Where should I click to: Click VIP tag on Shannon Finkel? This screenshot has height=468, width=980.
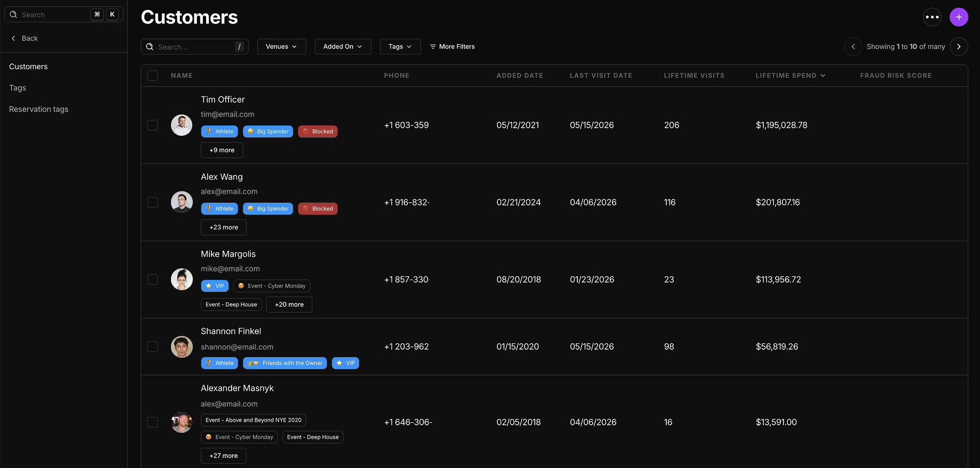346,363
